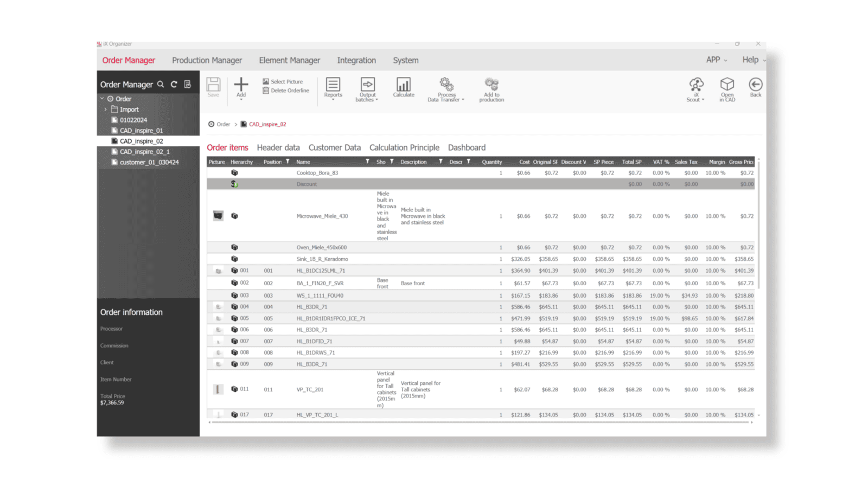
Task: Open the Element Manager menu
Action: (x=290, y=60)
